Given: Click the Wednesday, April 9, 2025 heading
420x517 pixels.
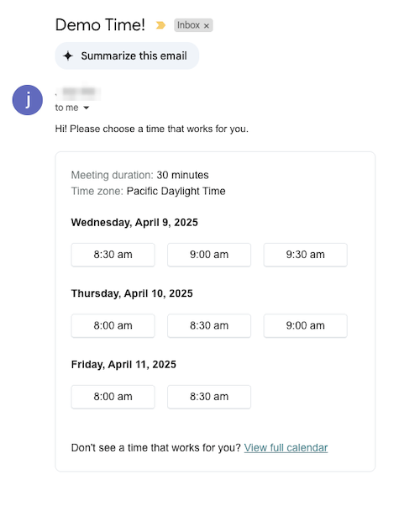Looking at the screenshot, I should [134, 222].
